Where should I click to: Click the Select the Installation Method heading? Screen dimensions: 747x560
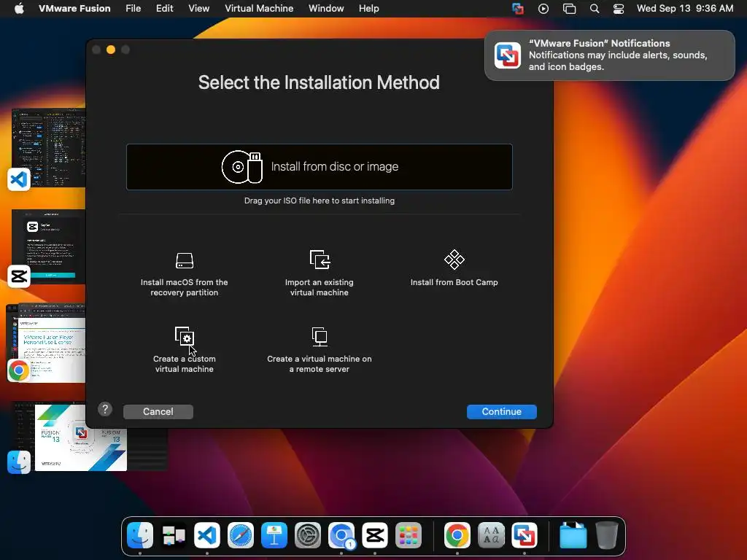point(319,82)
